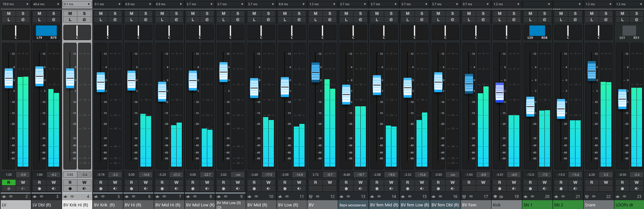644x209 pixels.
Task: Click fader value 3.82 on channel 9
Action: (x=224, y=175)
